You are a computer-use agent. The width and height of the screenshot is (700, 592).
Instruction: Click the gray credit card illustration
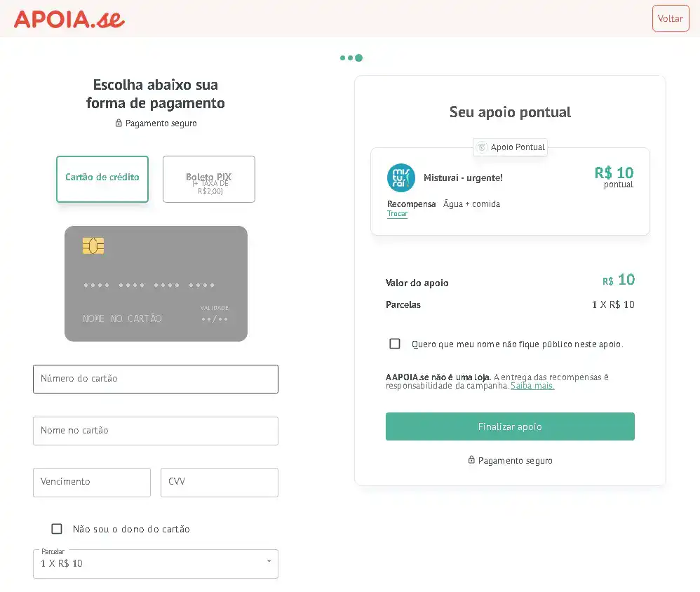click(x=156, y=283)
